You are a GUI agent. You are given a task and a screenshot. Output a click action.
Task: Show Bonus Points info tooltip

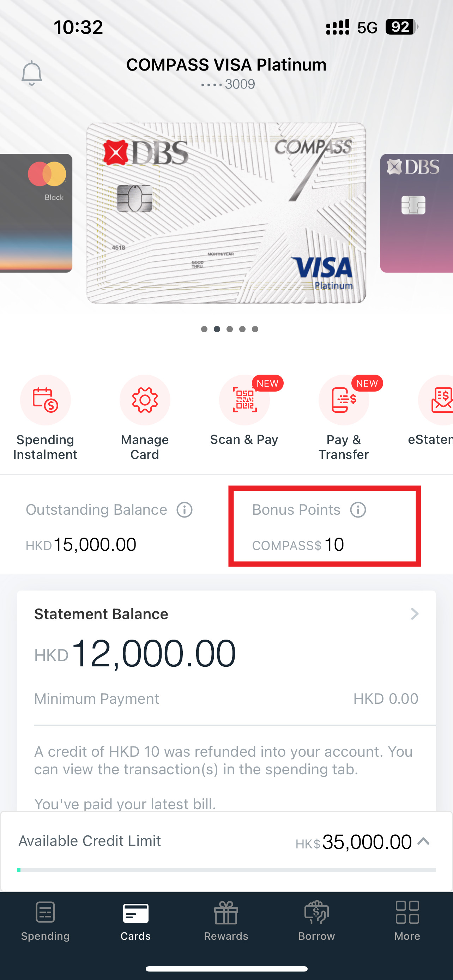click(x=358, y=510)
